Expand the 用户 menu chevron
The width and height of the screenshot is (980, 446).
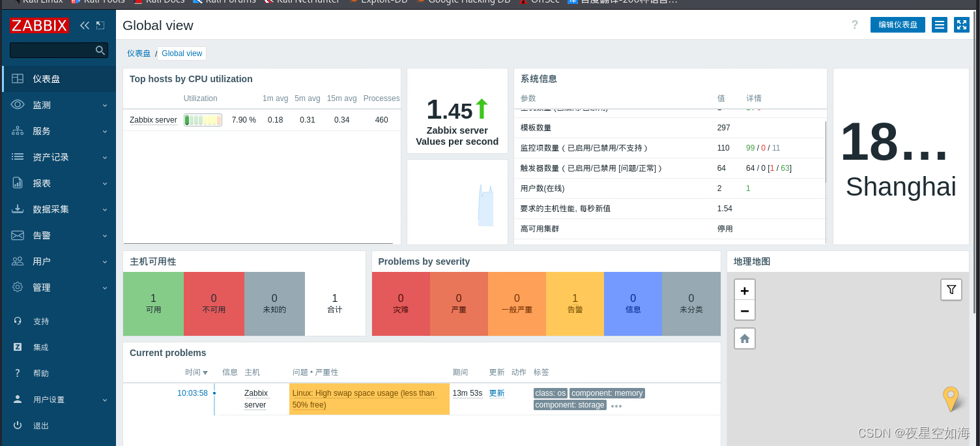(x=105, y=261)
